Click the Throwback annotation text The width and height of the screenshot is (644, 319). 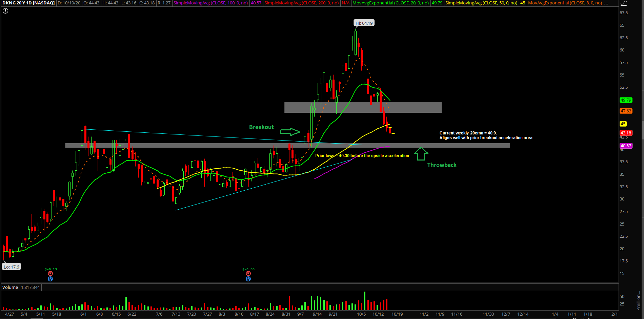(442, 165)
